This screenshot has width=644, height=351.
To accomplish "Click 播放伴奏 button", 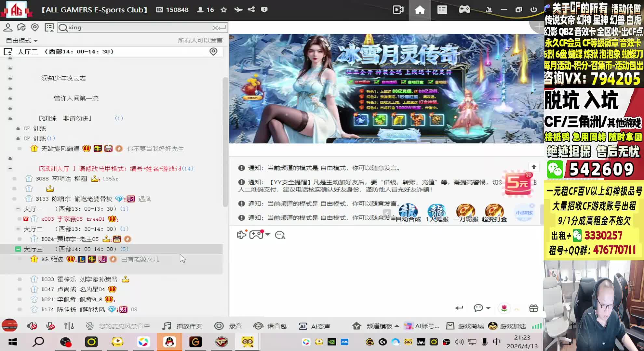I will click(x=182, y=326).
